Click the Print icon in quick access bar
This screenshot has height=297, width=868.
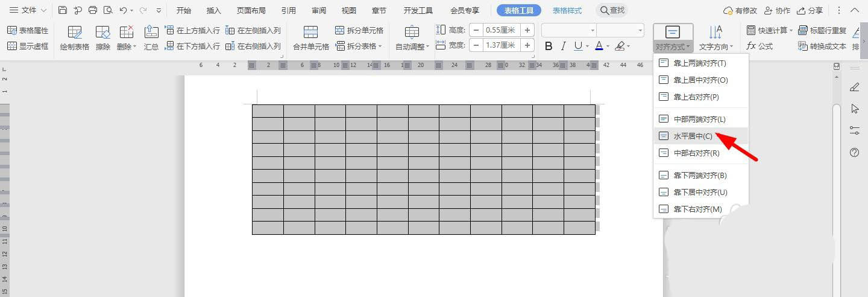tap(93, 10)
